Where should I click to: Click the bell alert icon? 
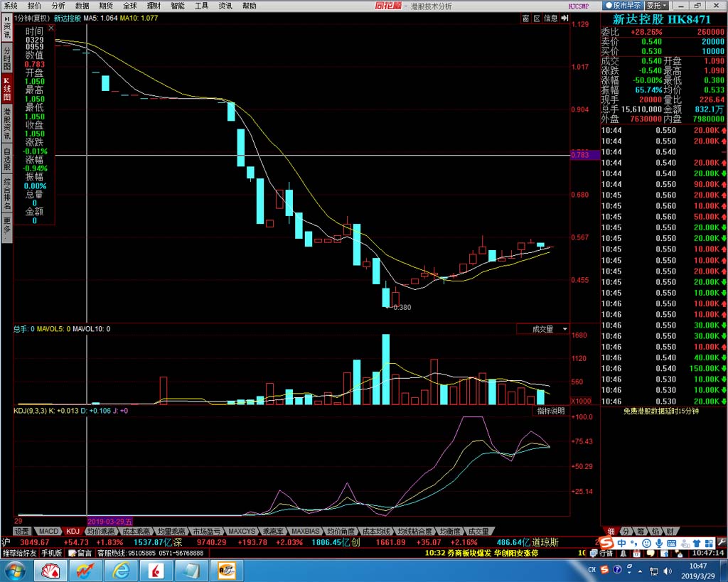tap(623, 554)
